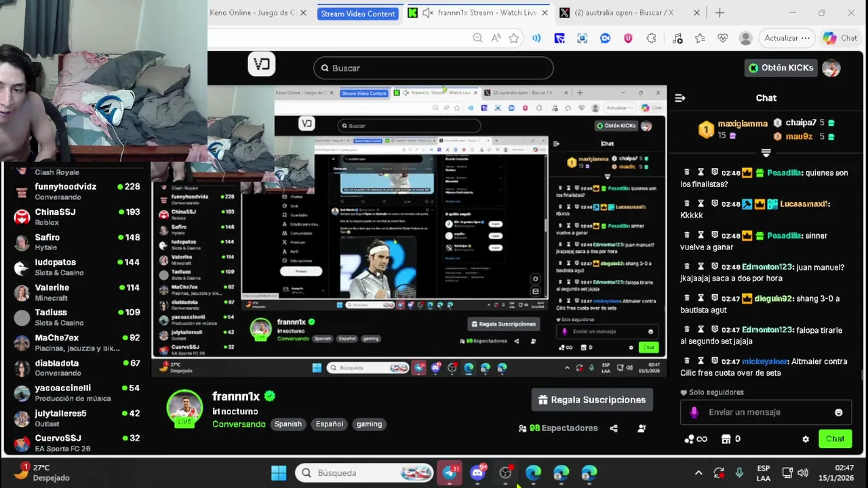Select the Spanish tag

pos(288,424)
